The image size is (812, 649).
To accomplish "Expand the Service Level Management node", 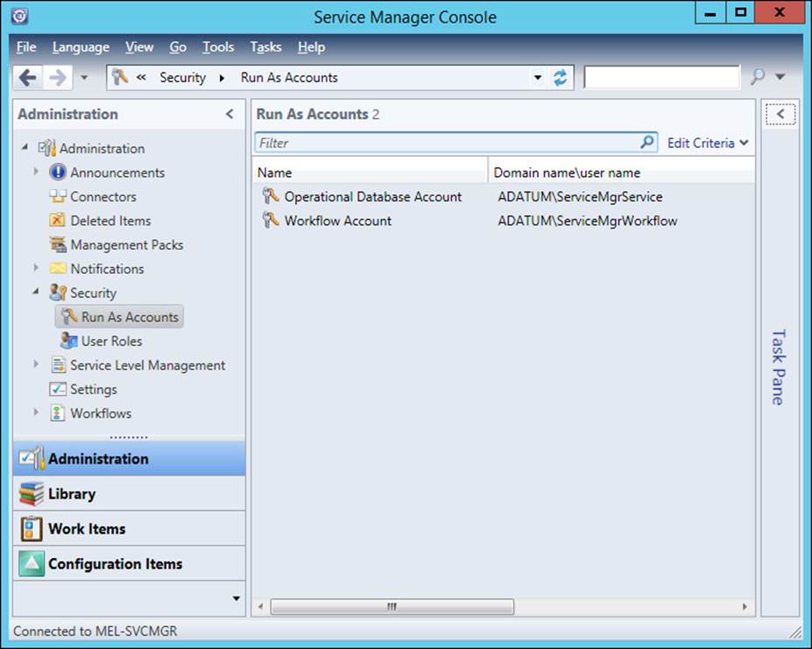I will [x=36, y=364].
